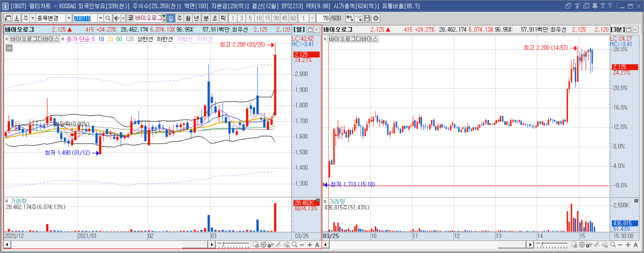
Task: Select the 월 (monthly) period button
Action: point(188,18)
